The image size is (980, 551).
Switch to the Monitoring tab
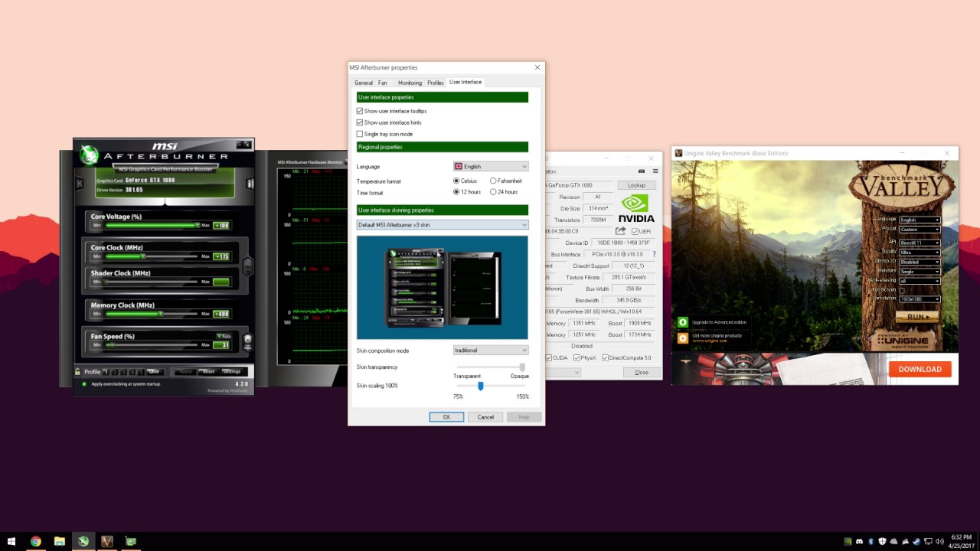point(410,83)
